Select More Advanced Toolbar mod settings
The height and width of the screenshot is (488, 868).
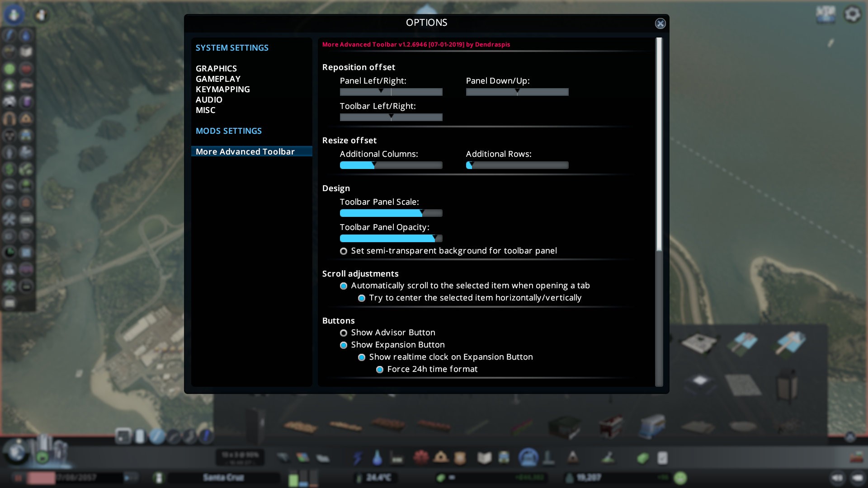point(245,152)
